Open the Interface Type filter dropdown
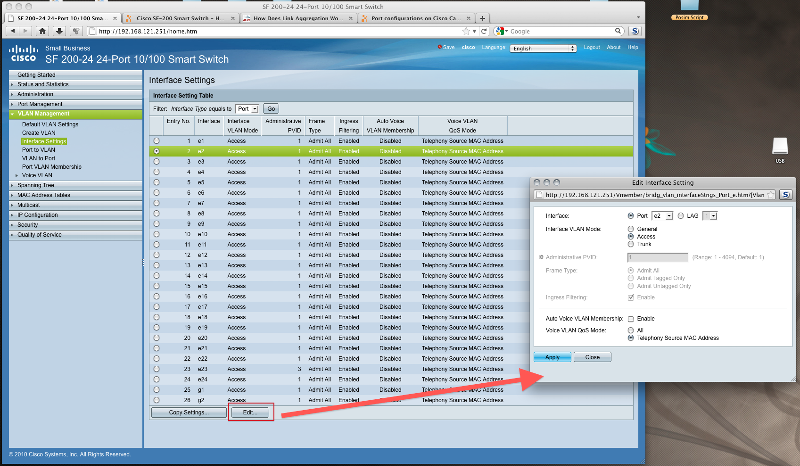This screenshot has height=466, width=800. coord(247,107)
